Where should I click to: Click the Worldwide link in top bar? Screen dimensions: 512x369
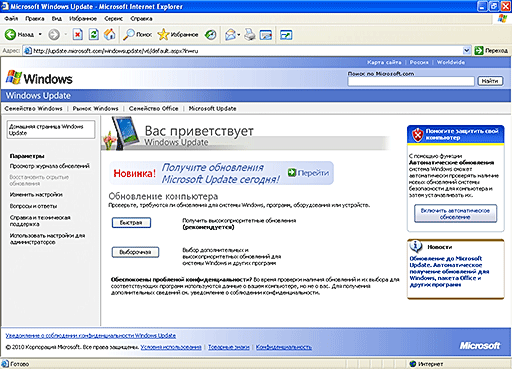pos(451,62)
